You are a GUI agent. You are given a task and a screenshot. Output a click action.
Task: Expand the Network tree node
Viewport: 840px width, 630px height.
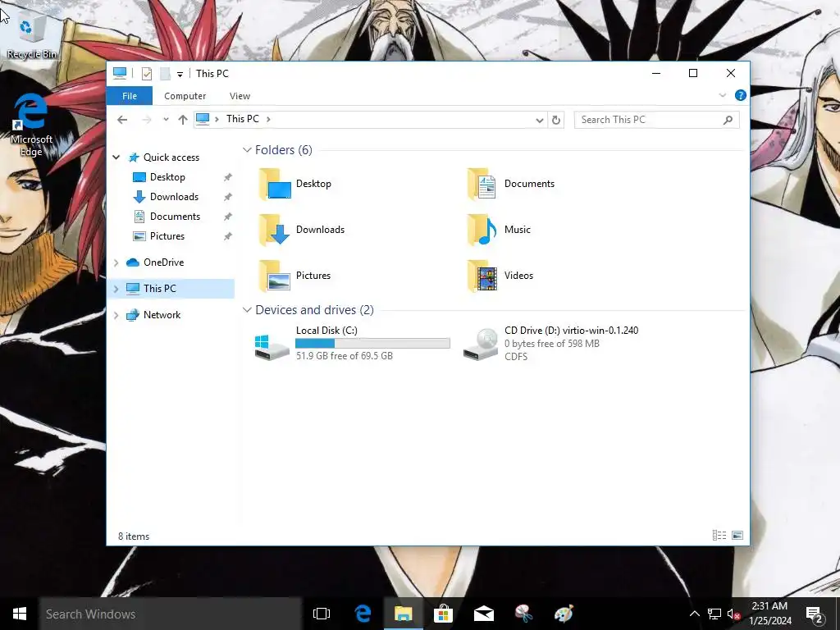point(116,315)
